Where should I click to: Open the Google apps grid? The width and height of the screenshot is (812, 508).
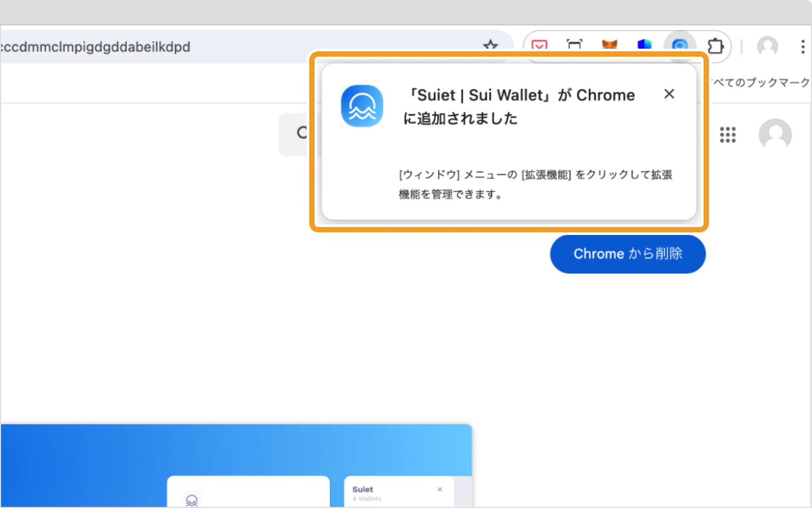[728, 135]
